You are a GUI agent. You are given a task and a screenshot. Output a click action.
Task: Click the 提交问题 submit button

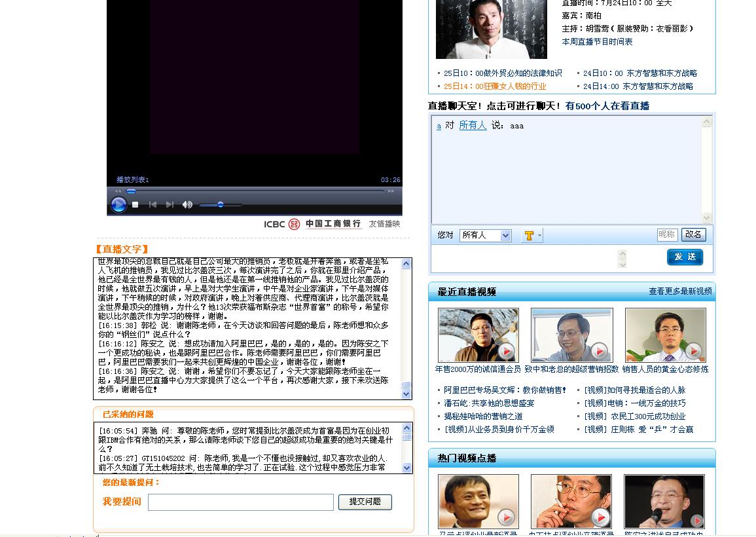[365, 502]
